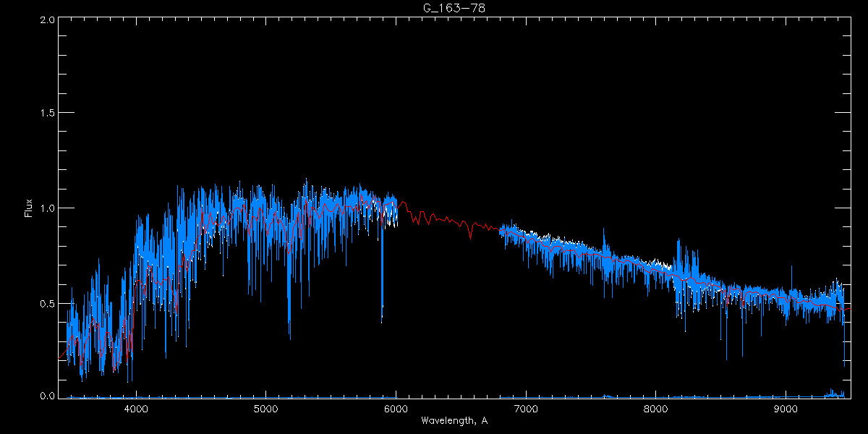The image size is (868, 434).
Task: Click the 4000 wavelength tick label
Action: (136, 409)
